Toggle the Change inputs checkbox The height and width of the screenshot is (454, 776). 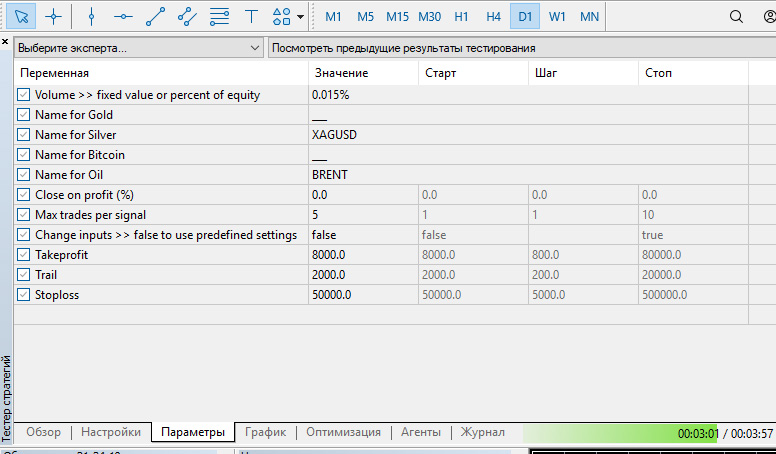coord(24,234)
